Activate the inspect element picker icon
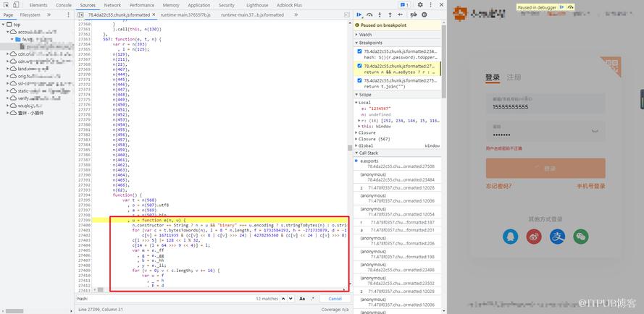Viewport: 644px width, 314px height. [7, 5]
